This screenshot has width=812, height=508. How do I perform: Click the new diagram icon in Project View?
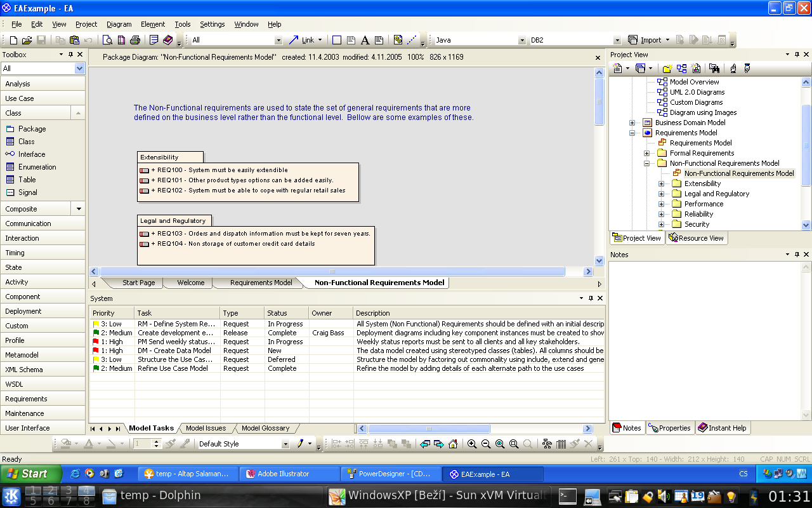click(x=681, y=69)
